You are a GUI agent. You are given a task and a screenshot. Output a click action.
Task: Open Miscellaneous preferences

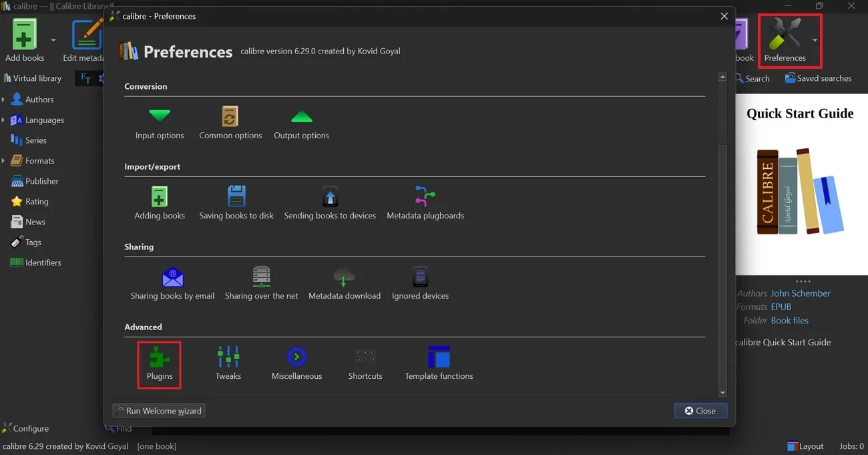coord(296,364)
